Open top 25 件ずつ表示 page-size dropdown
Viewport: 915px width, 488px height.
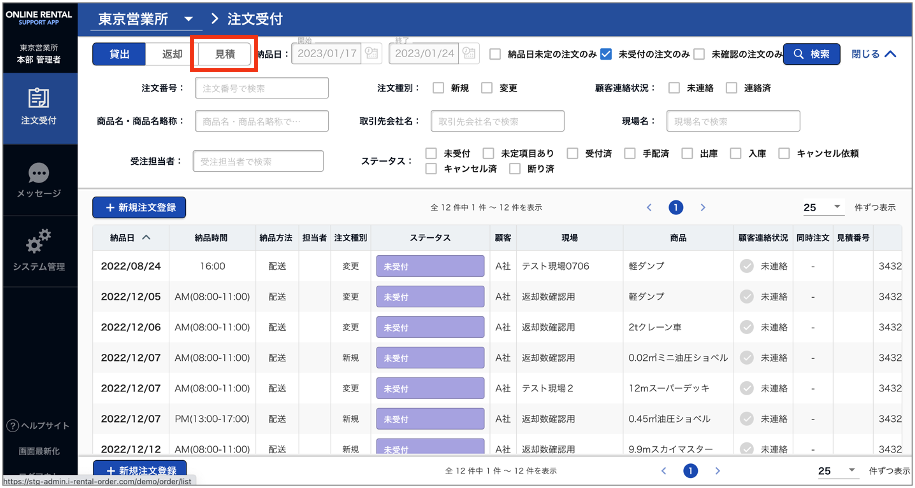(823, 207)
